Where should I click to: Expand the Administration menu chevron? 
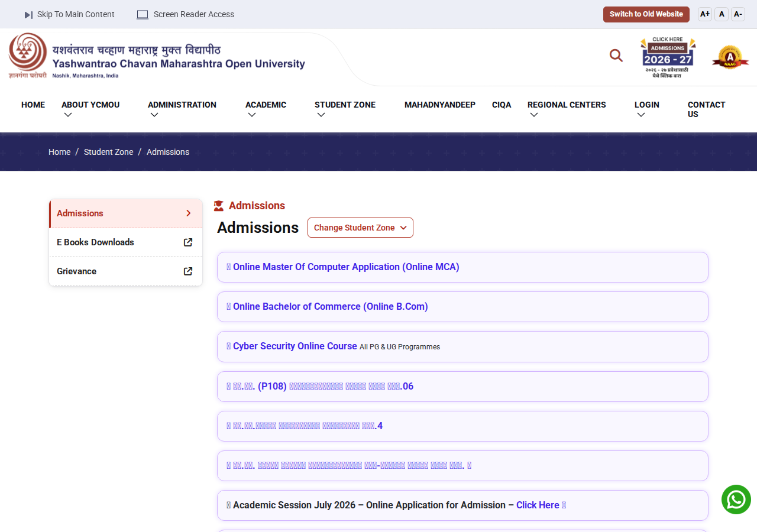point(154,115)
